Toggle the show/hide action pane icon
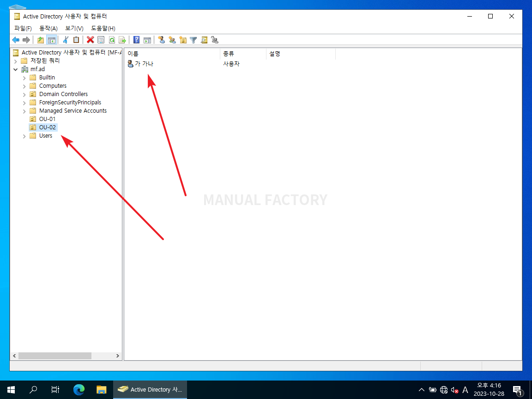Screen dimensions: 532x399 (147, 40)
